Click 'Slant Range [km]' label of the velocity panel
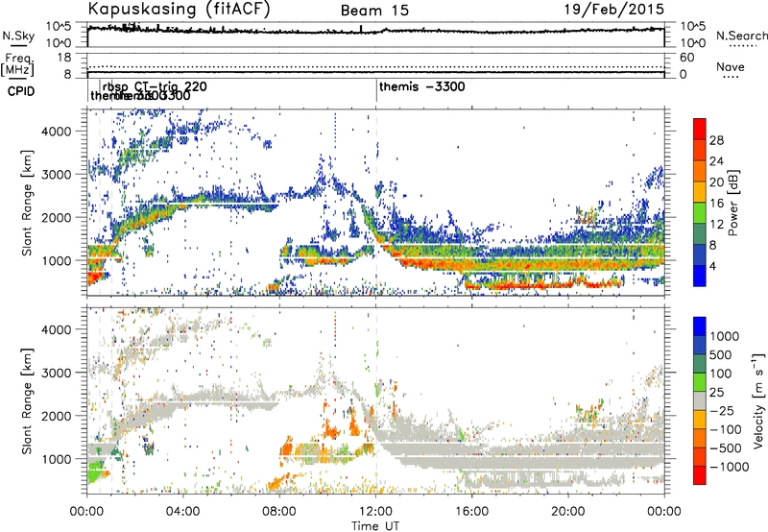This screenshot has width=768, height=532. pos(27,400)
